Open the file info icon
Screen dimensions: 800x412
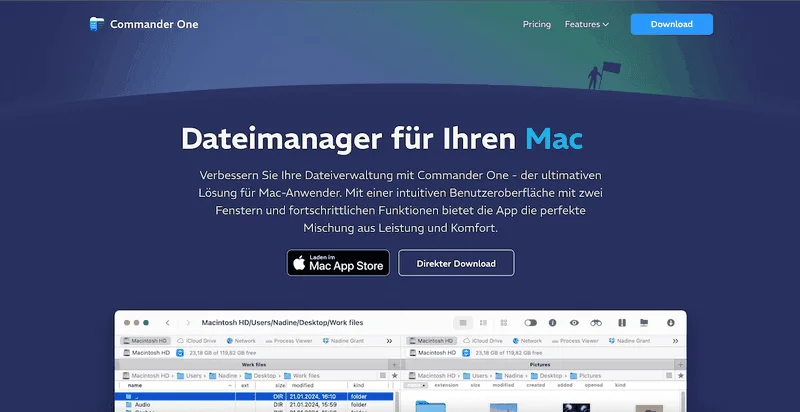tap(552, 323)
